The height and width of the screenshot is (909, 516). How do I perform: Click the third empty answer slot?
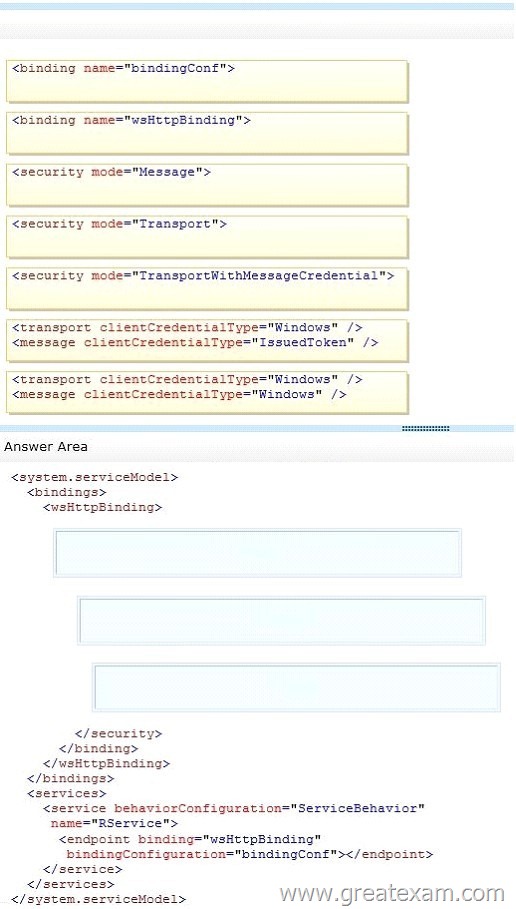point(296,688)
